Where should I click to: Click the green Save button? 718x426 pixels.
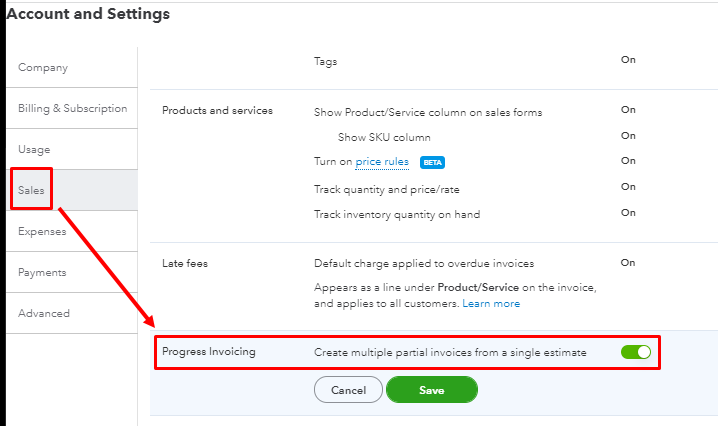pos(431,390)
